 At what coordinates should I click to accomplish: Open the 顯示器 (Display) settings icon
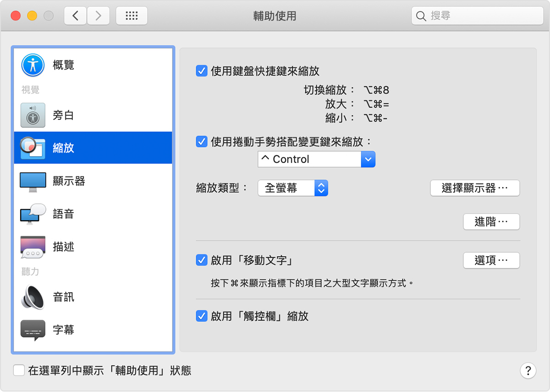(x=32, y=181)
